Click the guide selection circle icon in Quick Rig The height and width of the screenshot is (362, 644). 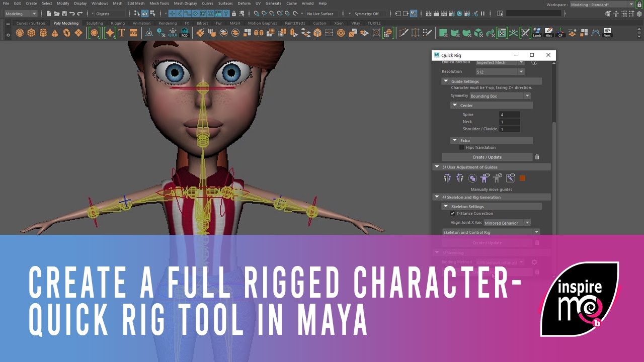tap(472, 178)
